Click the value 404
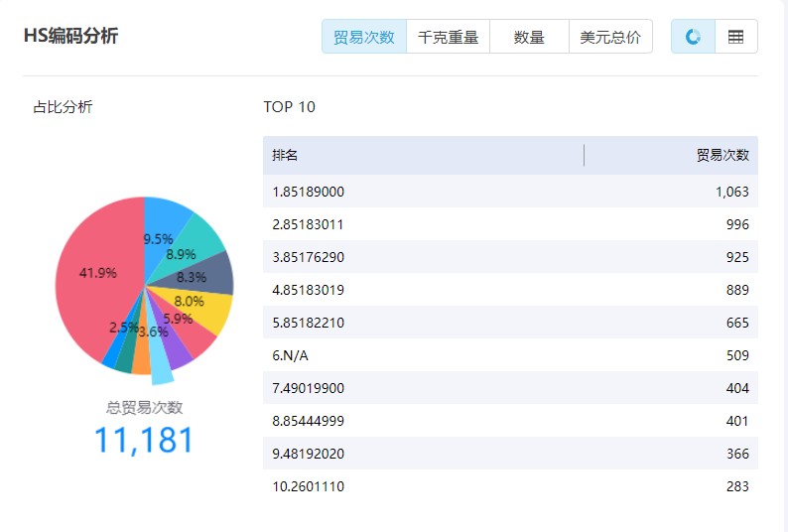The image size is (788, 532). pos(737,388)
